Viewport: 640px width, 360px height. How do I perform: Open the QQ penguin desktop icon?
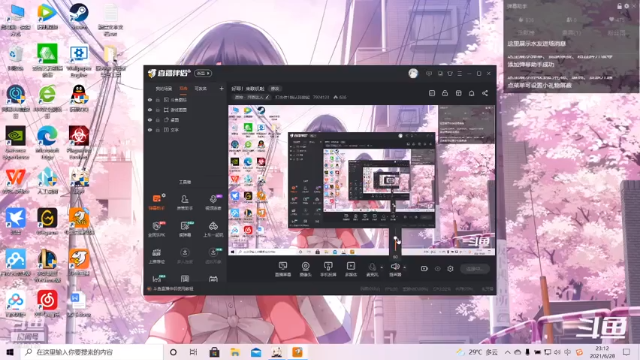[79, 98]
